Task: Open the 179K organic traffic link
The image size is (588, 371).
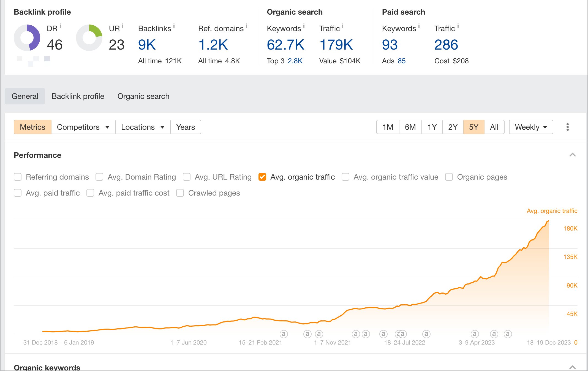Action: coord(336,45)
